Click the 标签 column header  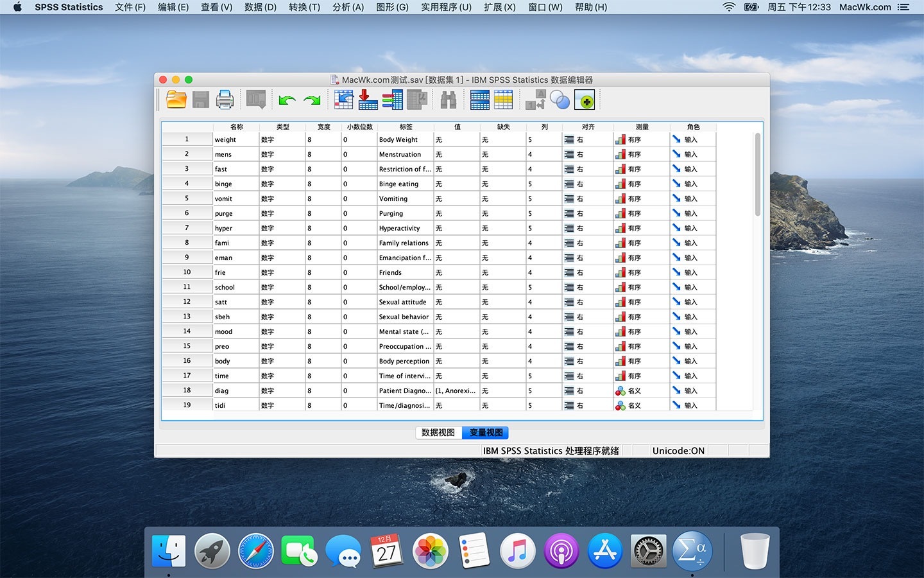(406, 127)
